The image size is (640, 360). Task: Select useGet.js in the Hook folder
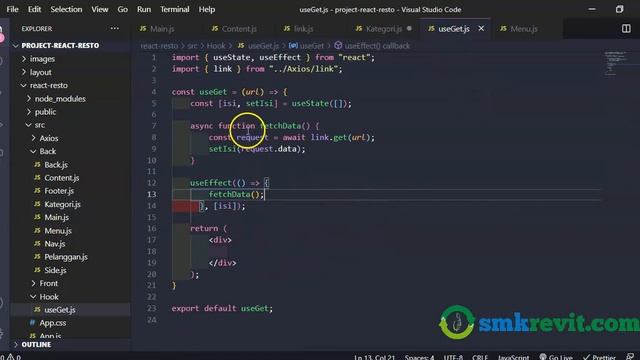click(x=60, y=310)
